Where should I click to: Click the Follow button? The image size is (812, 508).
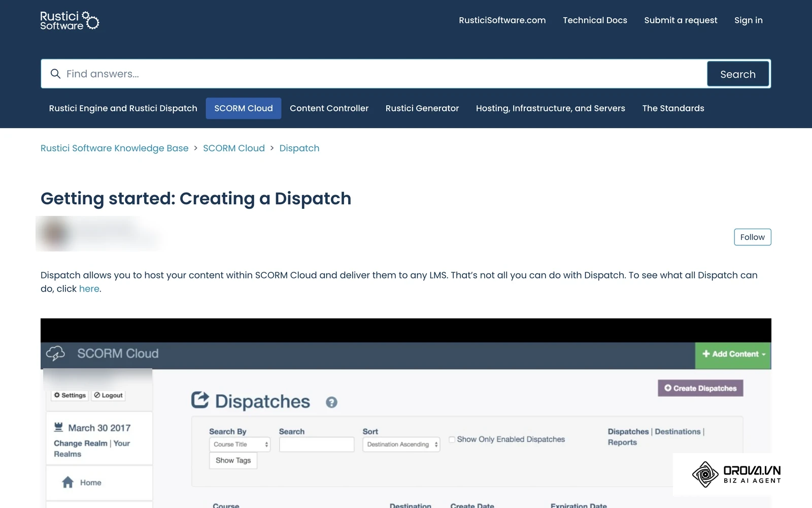pos(753,237)
